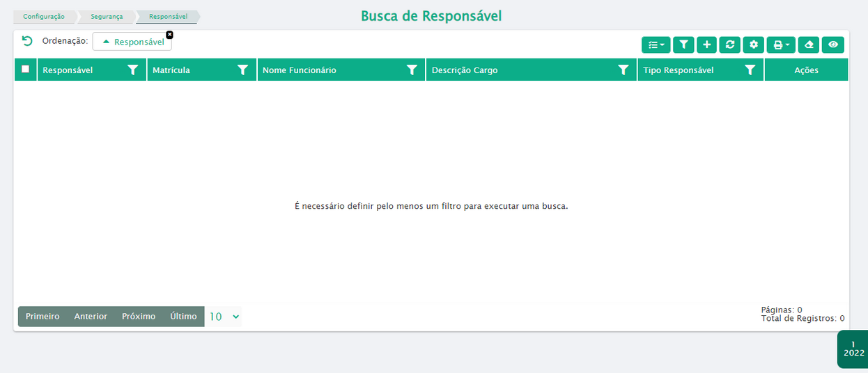Click the Total de Registros: 0 text
Screen dimensions: 868x373
[803, 318]
